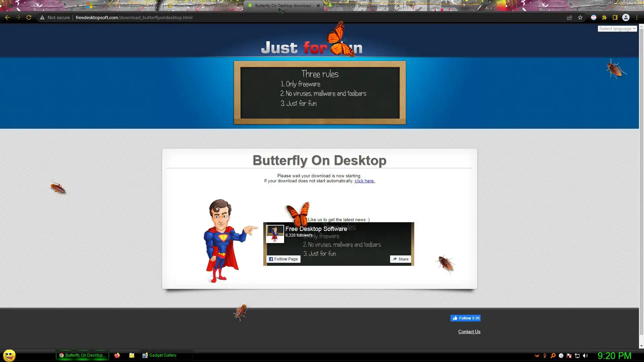The height and width of the screenshot is (362, 644).
Task: Click the share page icon in the address bar
Action: click(570, 17)
